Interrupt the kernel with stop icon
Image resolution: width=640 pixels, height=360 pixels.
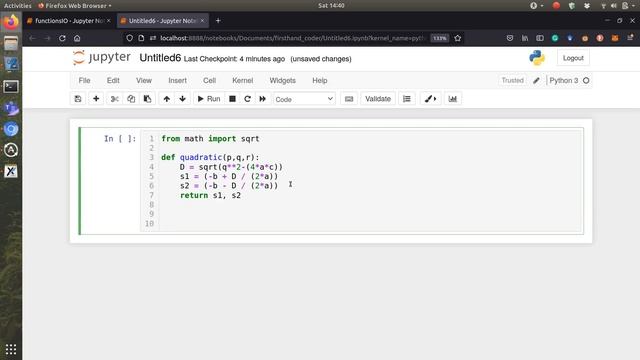tap(232, 99)
